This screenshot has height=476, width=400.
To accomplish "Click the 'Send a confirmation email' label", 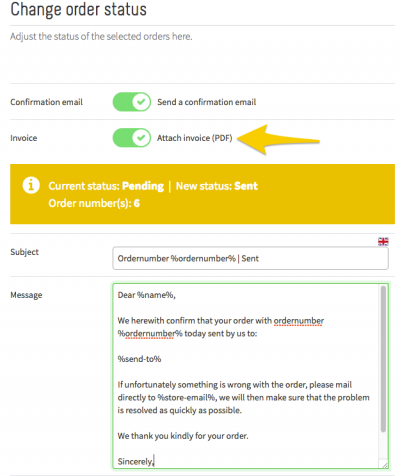I will [207, 102].
